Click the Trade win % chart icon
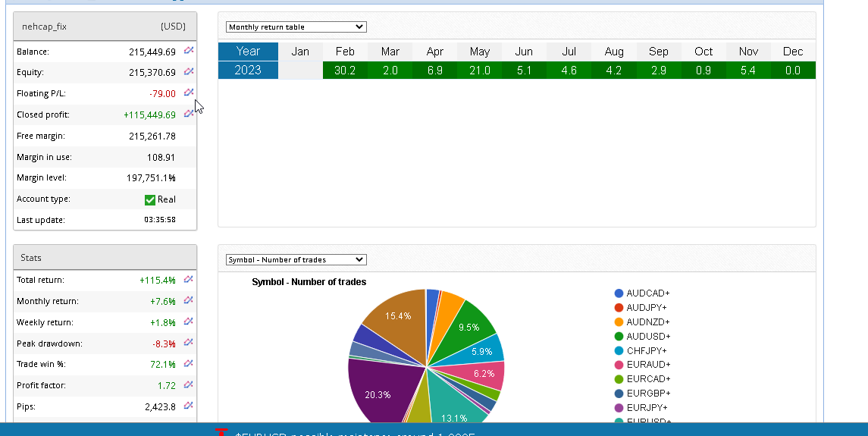This screenshot has height=436, width=868. [x=189, y=364]
